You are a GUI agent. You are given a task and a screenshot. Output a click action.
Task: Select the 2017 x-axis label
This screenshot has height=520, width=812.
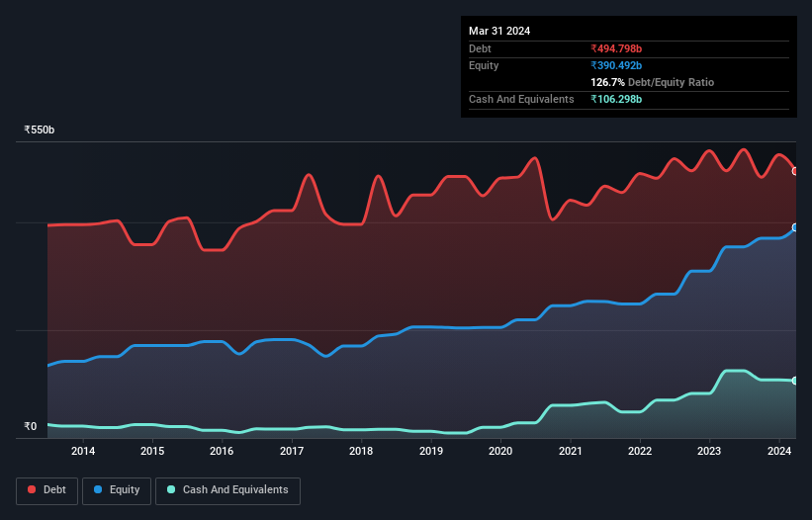pos(292,451)
